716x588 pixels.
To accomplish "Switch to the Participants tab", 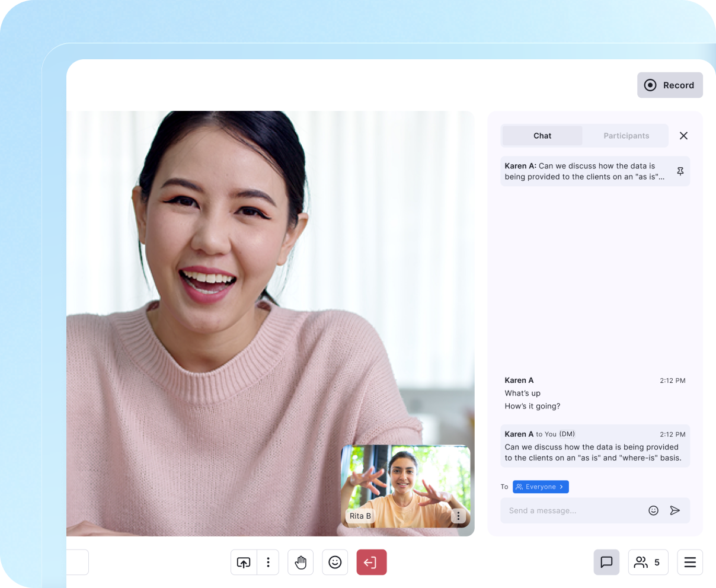I will tap(626, 136).
